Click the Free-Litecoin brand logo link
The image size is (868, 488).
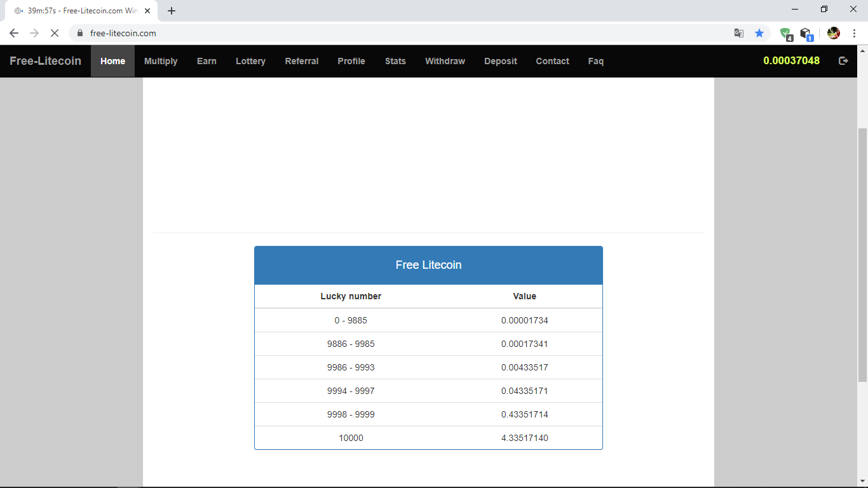(46, 61)
